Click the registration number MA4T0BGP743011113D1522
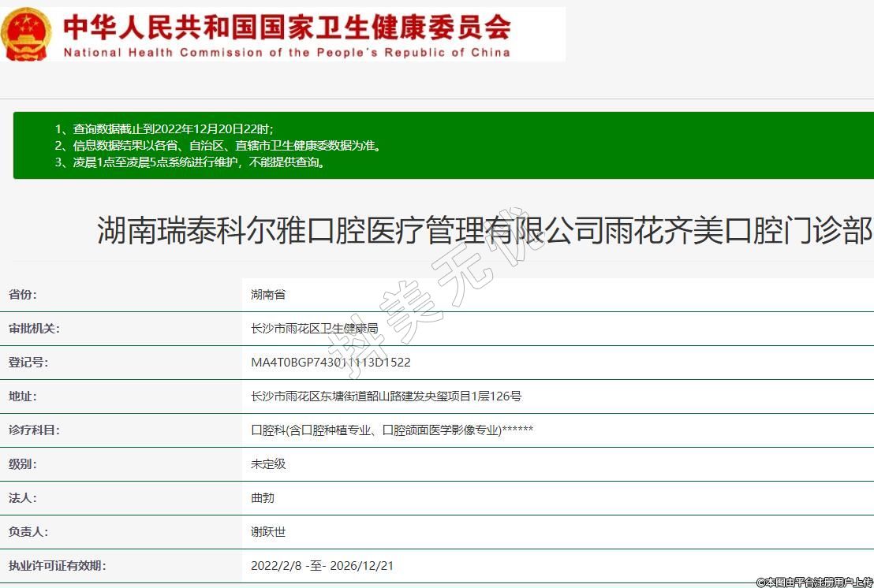The image size is (874, 588). pos(331,363)
